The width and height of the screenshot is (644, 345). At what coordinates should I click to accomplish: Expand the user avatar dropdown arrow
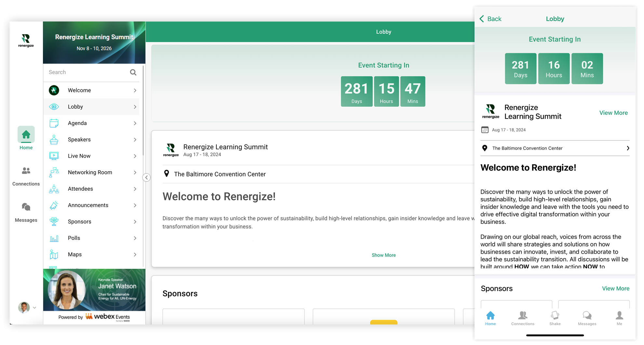[x=34, y=308]
